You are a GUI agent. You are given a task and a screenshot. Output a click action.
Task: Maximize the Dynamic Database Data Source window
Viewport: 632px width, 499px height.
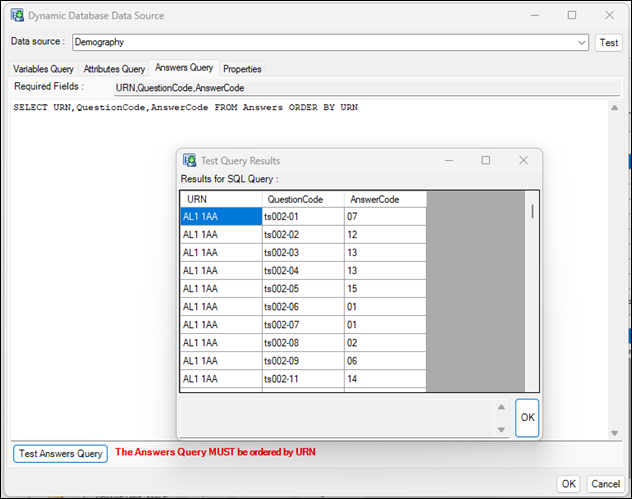coord(572,15)
